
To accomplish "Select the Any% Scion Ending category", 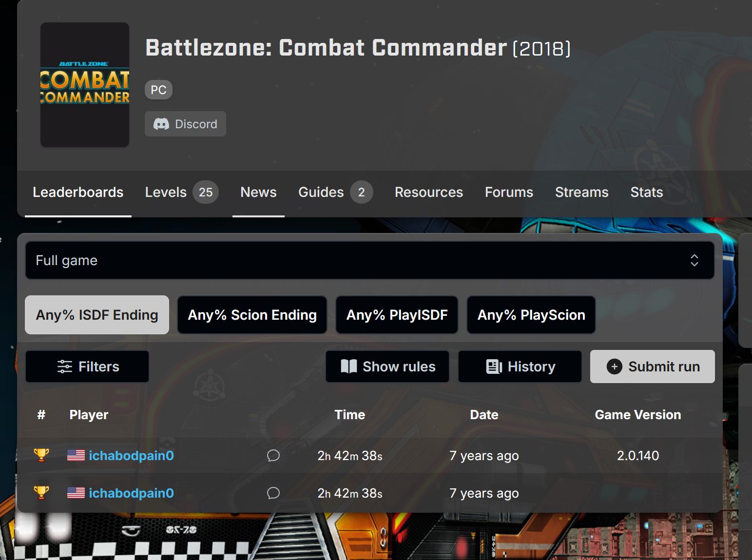I will [x=252, y=315].
